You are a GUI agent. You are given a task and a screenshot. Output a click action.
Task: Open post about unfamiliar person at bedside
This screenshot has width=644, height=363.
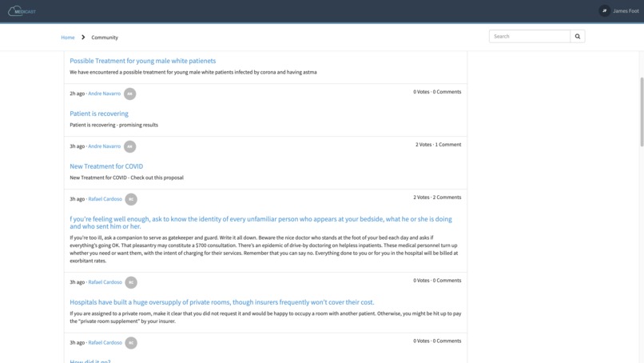point(260,222)
